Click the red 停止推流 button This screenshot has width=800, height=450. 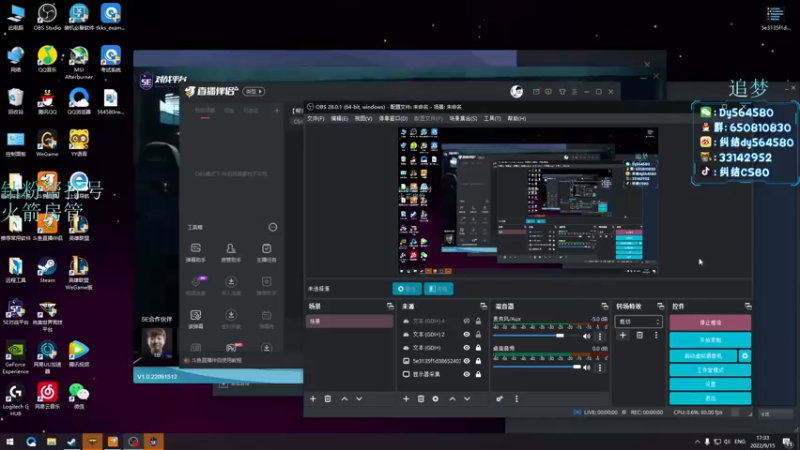[x=710, y=322]
